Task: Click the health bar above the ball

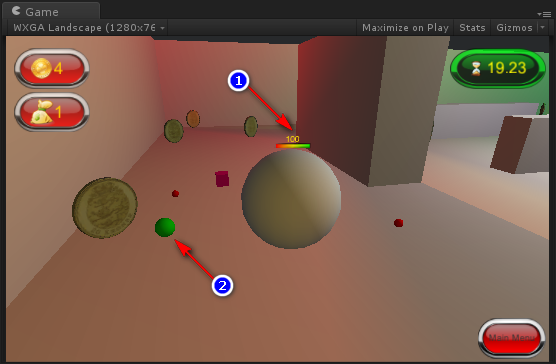Action: (293, 146)
